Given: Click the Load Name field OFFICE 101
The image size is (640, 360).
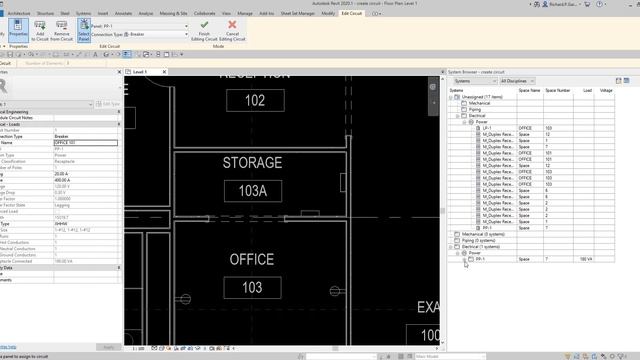Looking at the screenshot, I should coord(86,143).
